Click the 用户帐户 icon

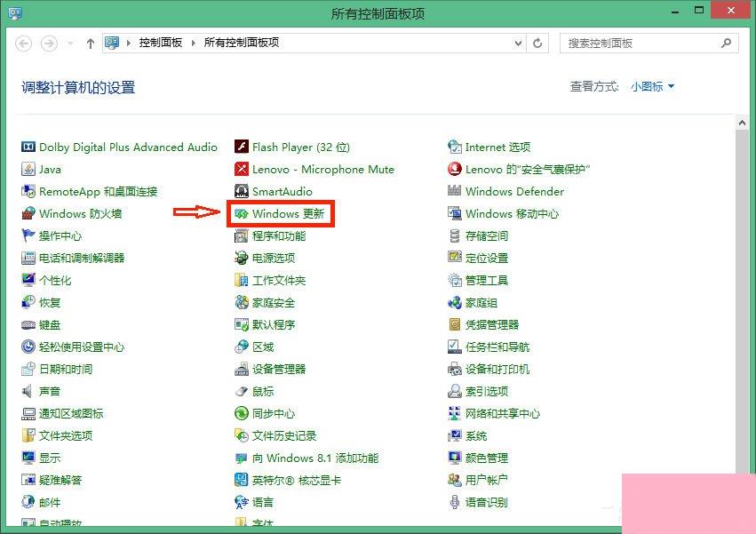pos(455,480)
